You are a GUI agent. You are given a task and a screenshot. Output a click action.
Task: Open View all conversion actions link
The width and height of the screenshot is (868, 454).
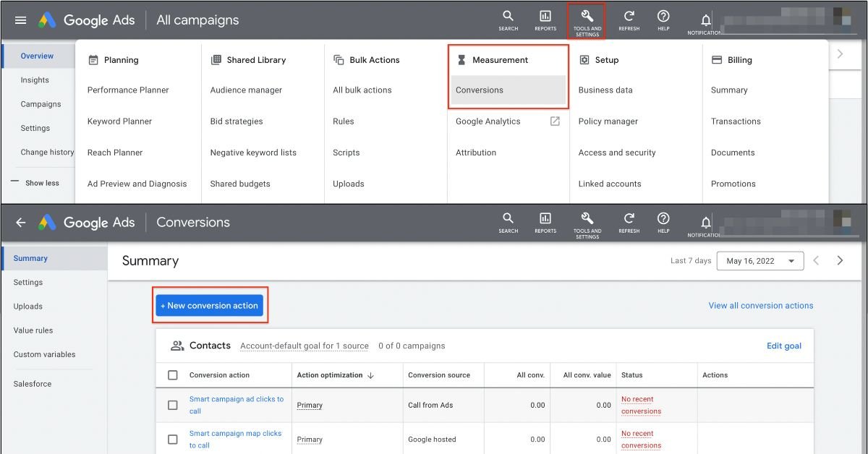click(x=761, y=305)
